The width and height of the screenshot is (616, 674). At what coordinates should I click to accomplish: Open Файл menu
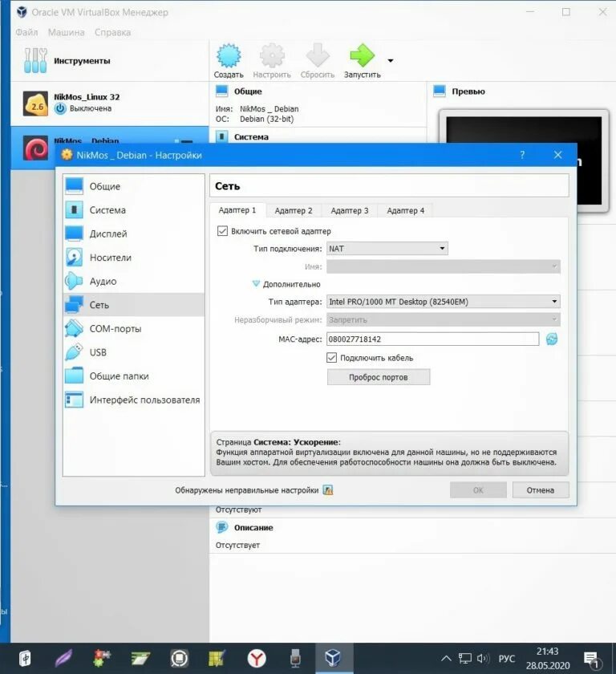pos(26,32)
